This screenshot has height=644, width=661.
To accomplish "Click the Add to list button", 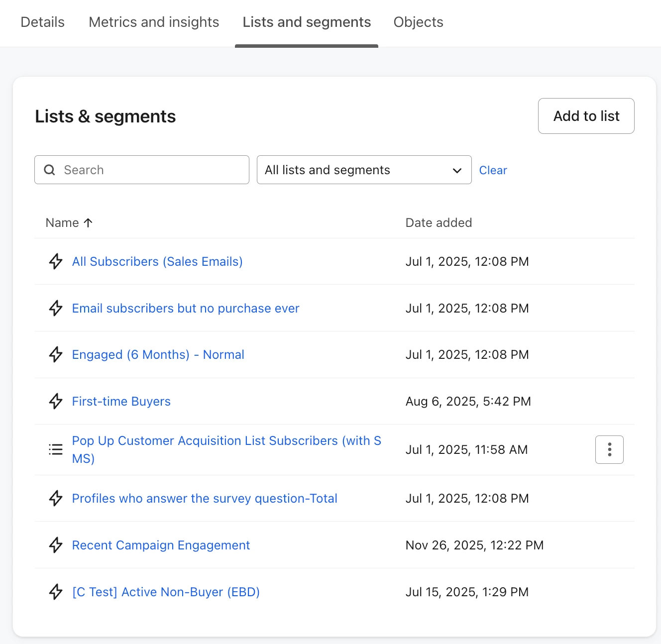I will [586, 116].
